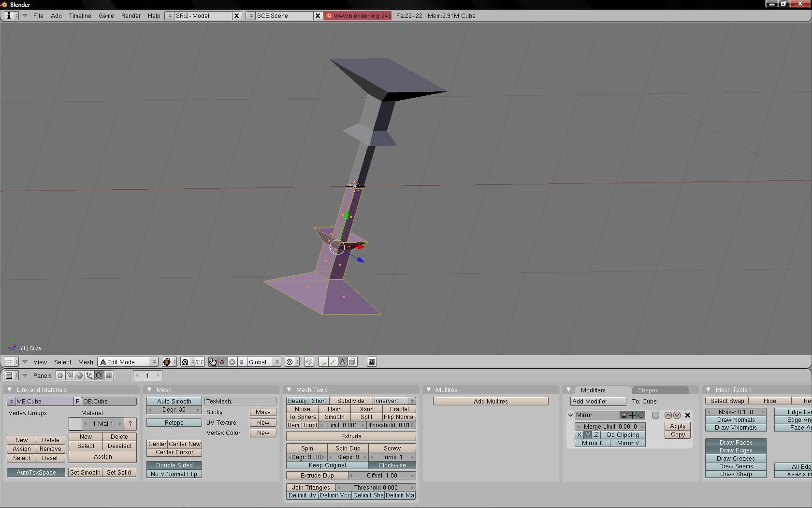Switch to face select mode triangle icon
The image size is (812, 508).
pos(343,362)
